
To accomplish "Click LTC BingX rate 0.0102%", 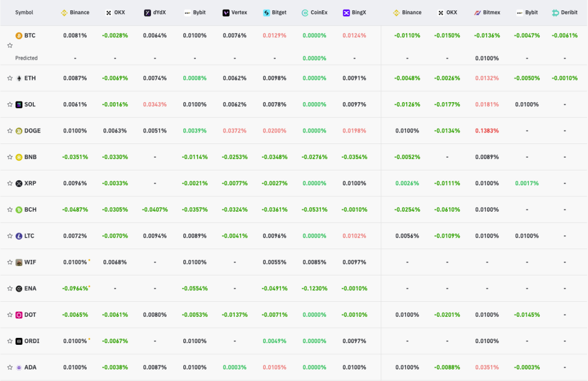I will coord(354,236).
